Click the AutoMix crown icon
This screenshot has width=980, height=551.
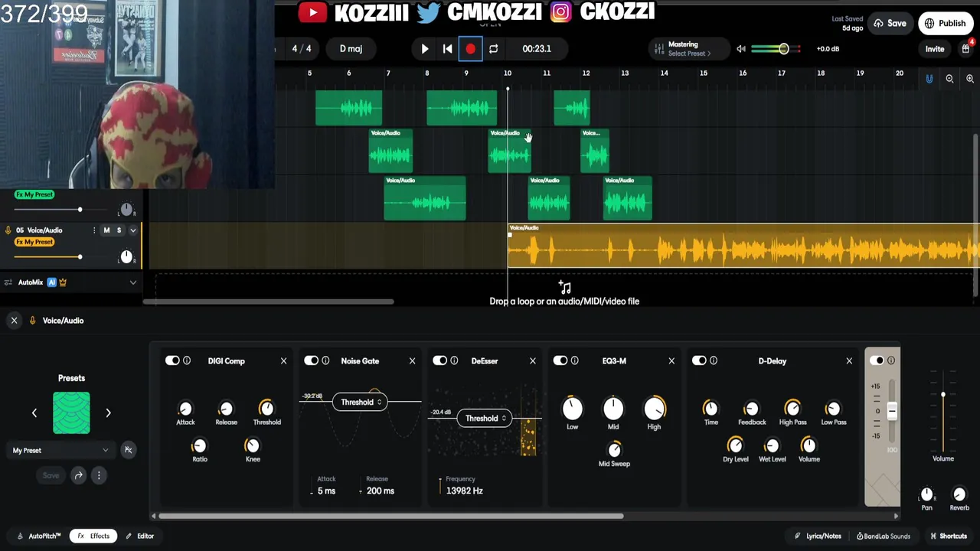63,282
